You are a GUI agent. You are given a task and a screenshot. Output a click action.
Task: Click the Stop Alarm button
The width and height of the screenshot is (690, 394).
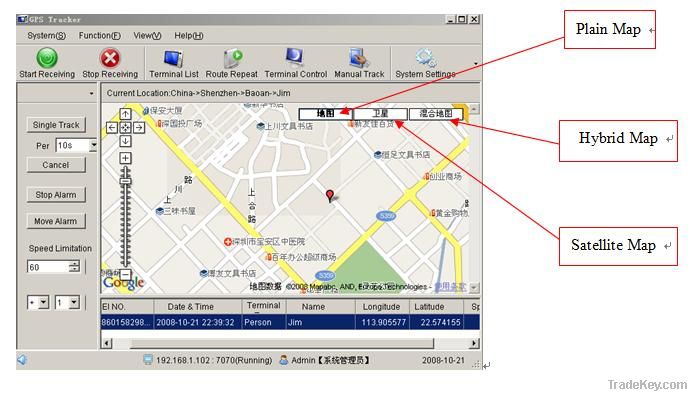pyautogui.click(x=56, y=195)
